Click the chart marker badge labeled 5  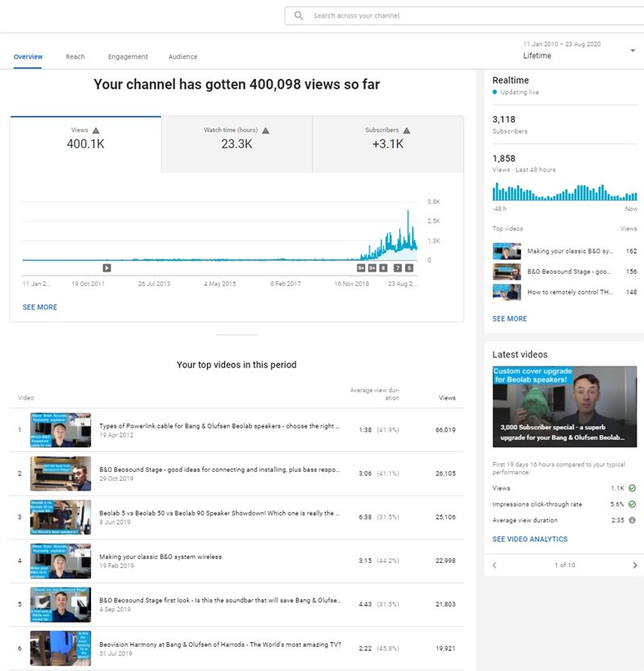tap(409, 268)
